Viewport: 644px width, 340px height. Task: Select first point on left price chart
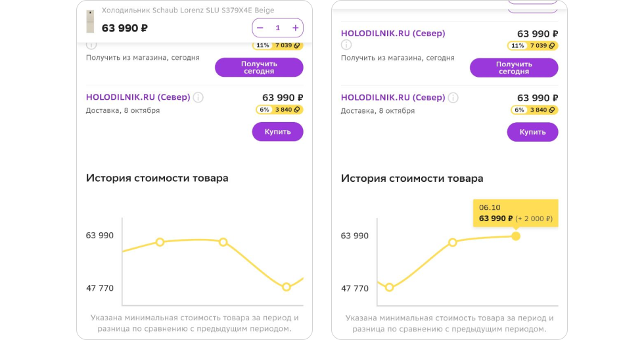point(160,242)
